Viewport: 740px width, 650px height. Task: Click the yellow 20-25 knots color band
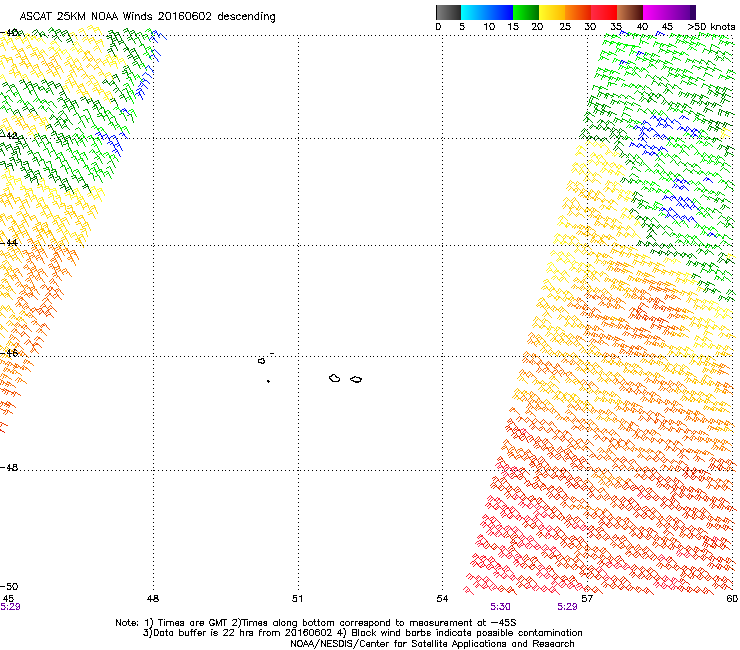[552, 12]
